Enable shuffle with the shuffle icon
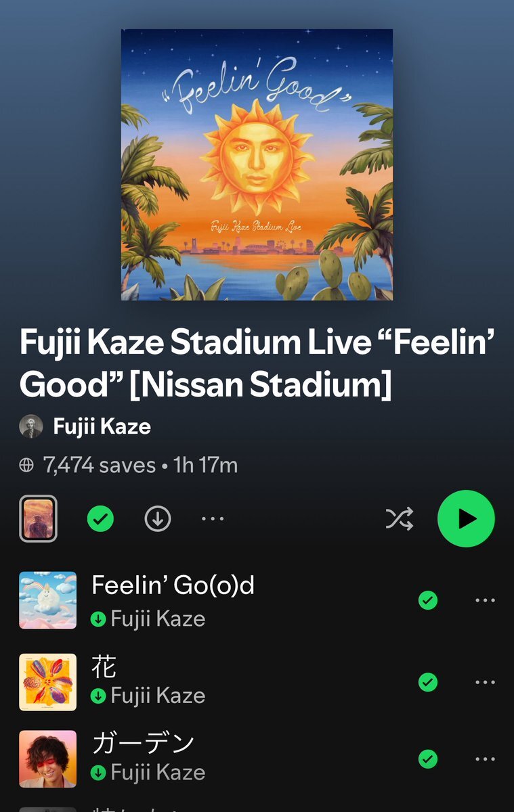514x812 pixels. [400, 519]
